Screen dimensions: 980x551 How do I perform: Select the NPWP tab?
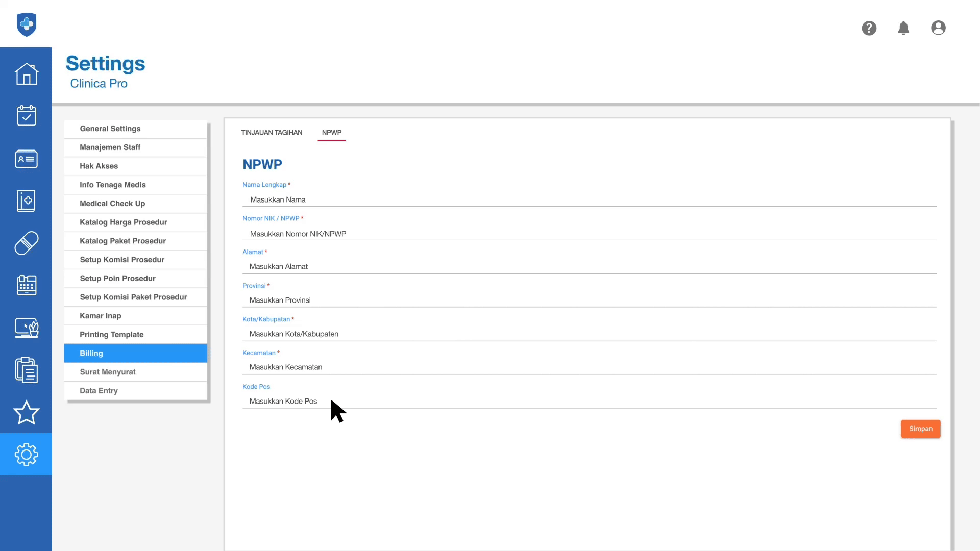coord(331,132)
